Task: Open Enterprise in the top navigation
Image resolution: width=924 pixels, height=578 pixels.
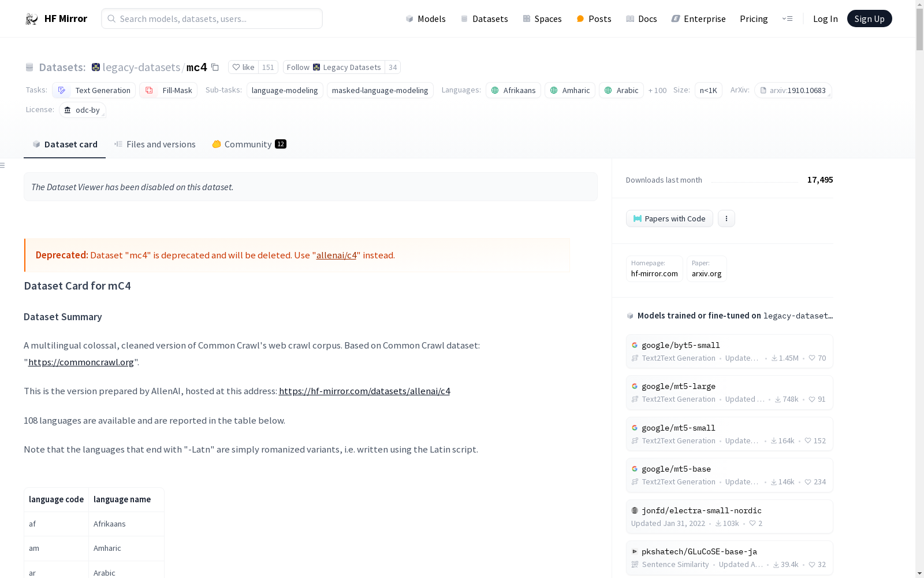Action: coord(698,18)
